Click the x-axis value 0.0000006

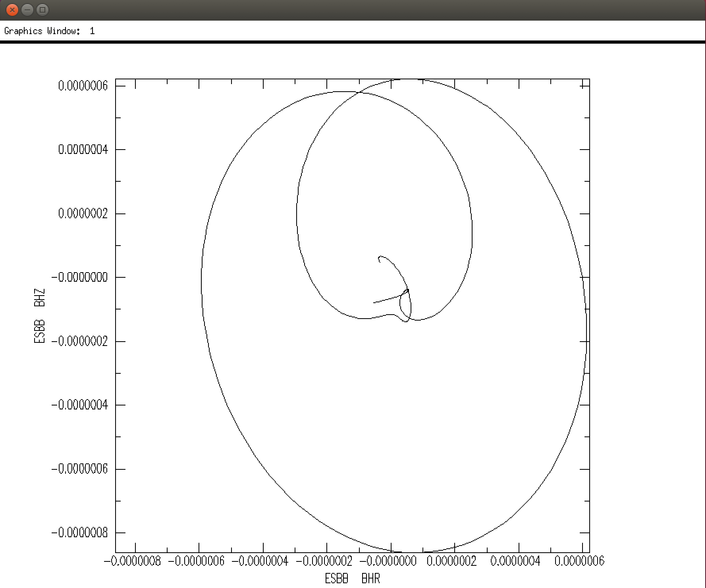[x=579, y=561]
